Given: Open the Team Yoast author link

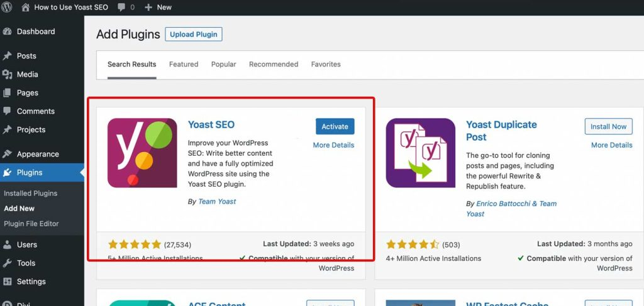Looking at the screenshot, I should (217, 202).
